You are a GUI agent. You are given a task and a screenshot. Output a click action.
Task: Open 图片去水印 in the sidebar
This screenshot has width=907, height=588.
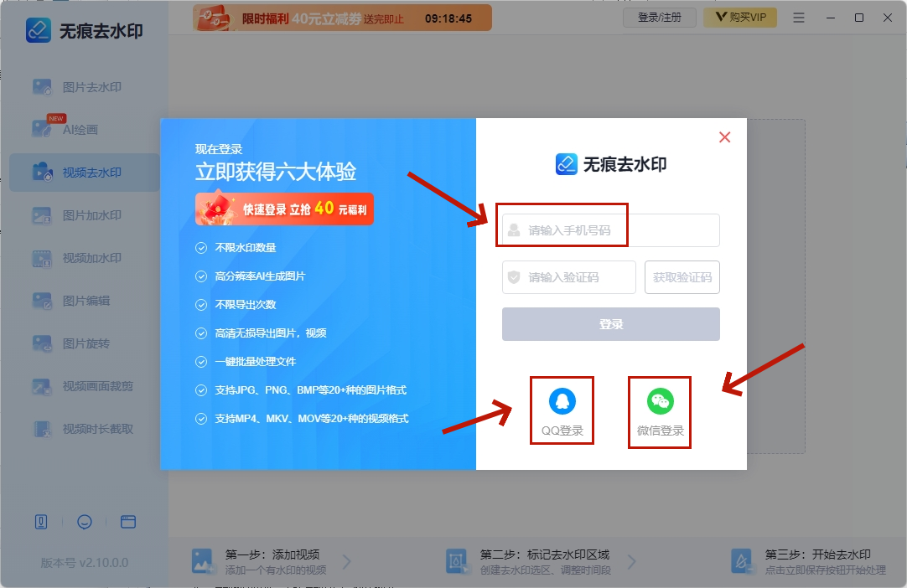[84, 87]
